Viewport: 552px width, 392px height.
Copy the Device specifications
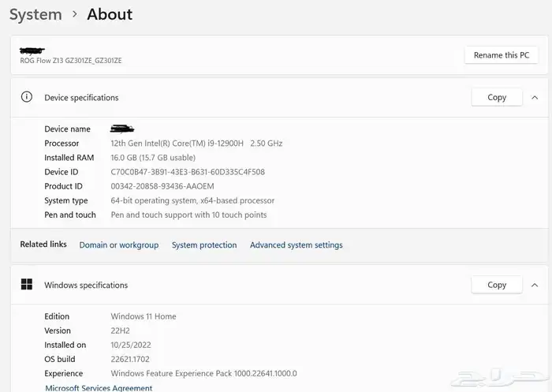coord(497,97)
